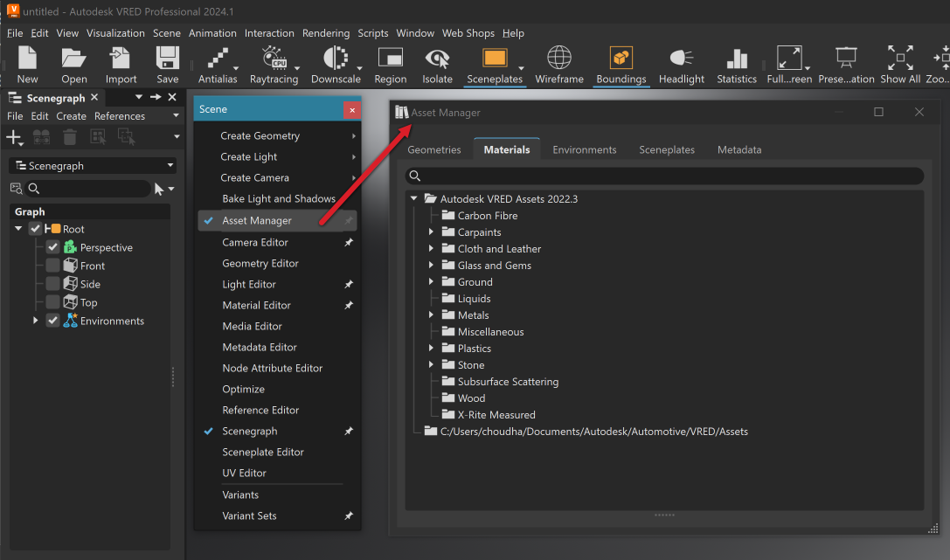Expand the Cloth and Leather folder
The width and height of the screenshot is (950, 560).
pos(431,248)
